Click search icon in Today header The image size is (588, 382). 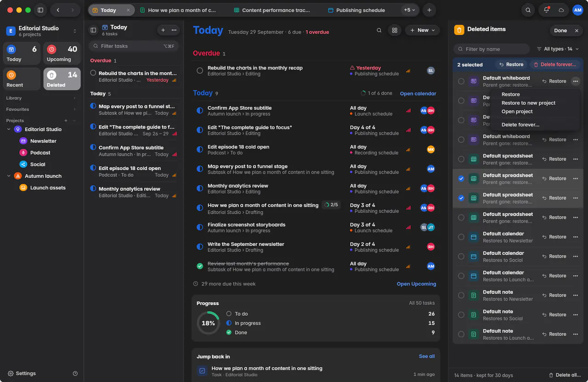tap(379, 30)
